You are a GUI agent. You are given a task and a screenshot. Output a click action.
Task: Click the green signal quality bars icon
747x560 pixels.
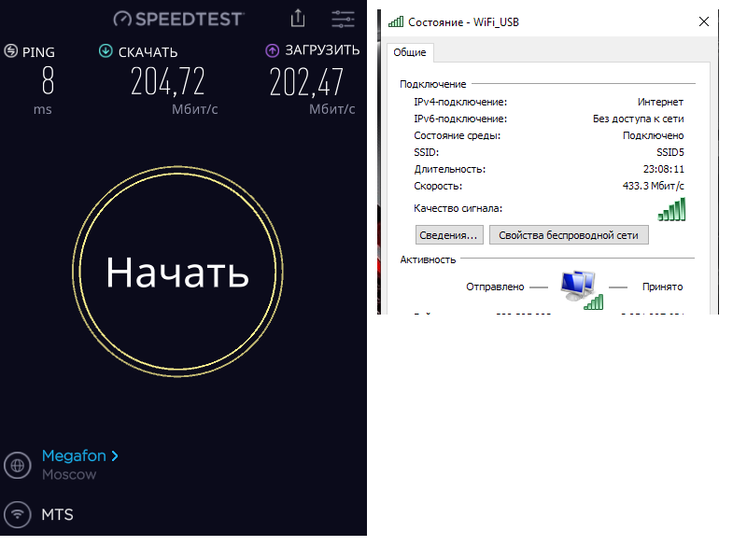(x=670, y=210)
